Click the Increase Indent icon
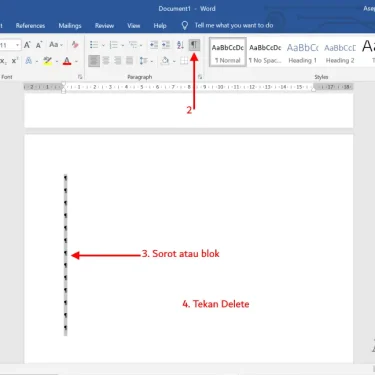 tap(166, 45)
